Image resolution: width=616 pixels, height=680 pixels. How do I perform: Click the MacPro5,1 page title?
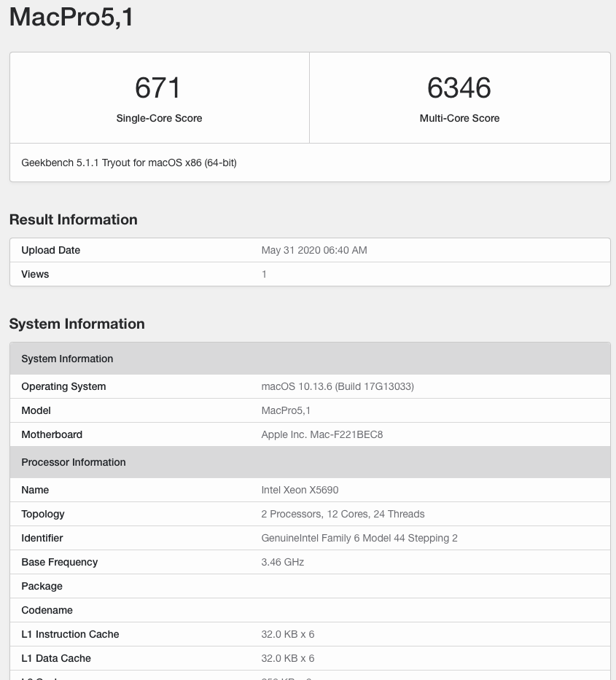click(71, 17)
